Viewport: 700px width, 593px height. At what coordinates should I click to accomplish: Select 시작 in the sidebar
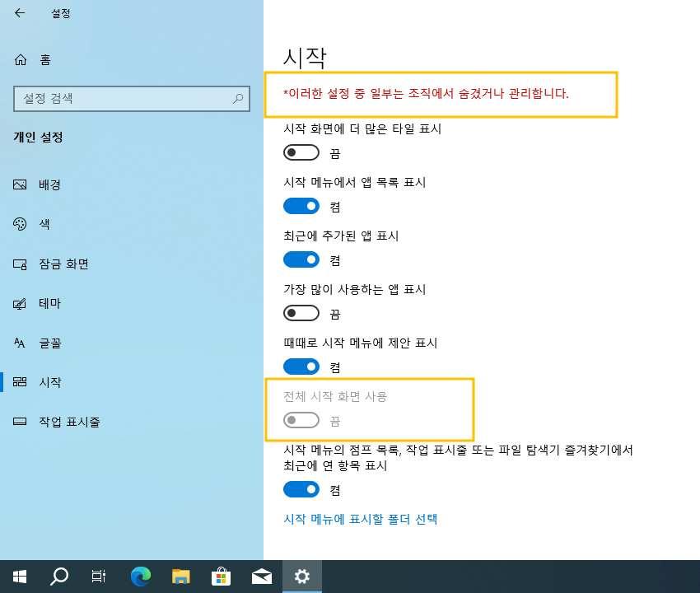[49, 382]
